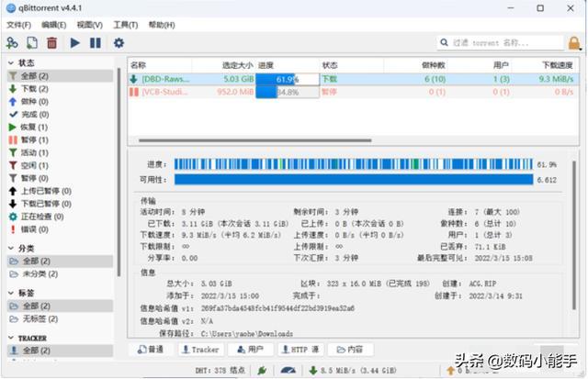Sort torrents by 进度 column header
Viewport: 588px width, 379px height.
288,65
